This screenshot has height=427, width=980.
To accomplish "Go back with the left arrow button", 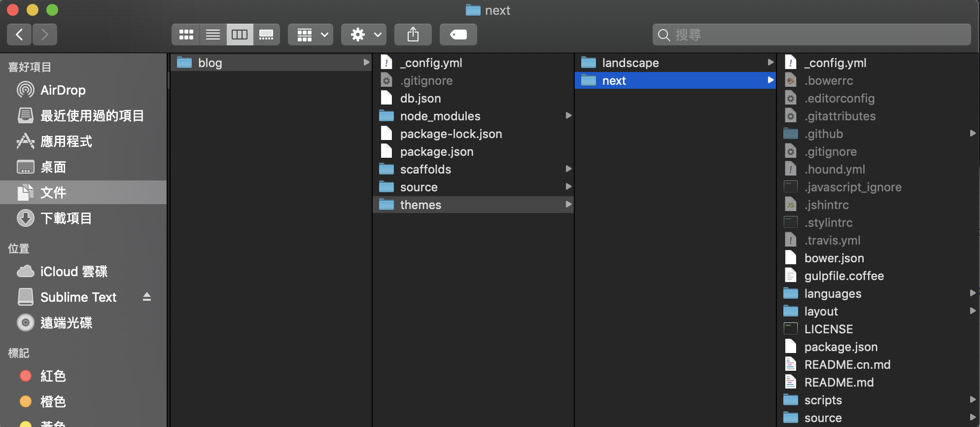I will [20, 35].
